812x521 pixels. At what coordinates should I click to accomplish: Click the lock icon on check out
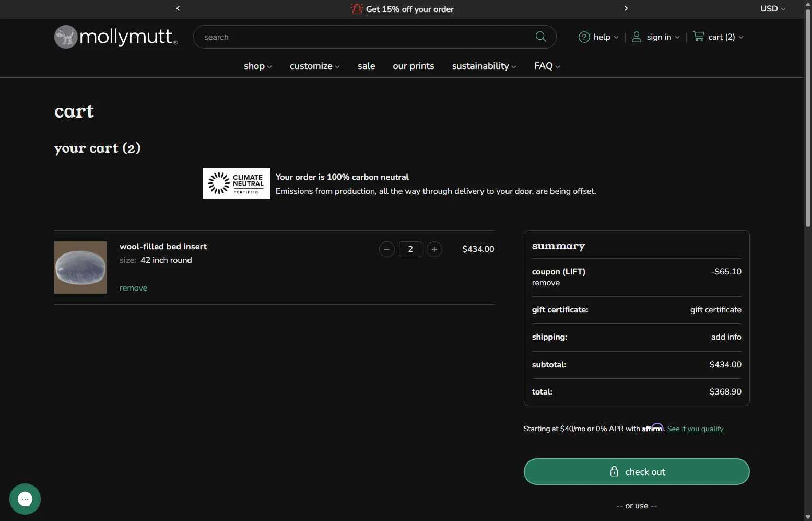pos(615,471)
